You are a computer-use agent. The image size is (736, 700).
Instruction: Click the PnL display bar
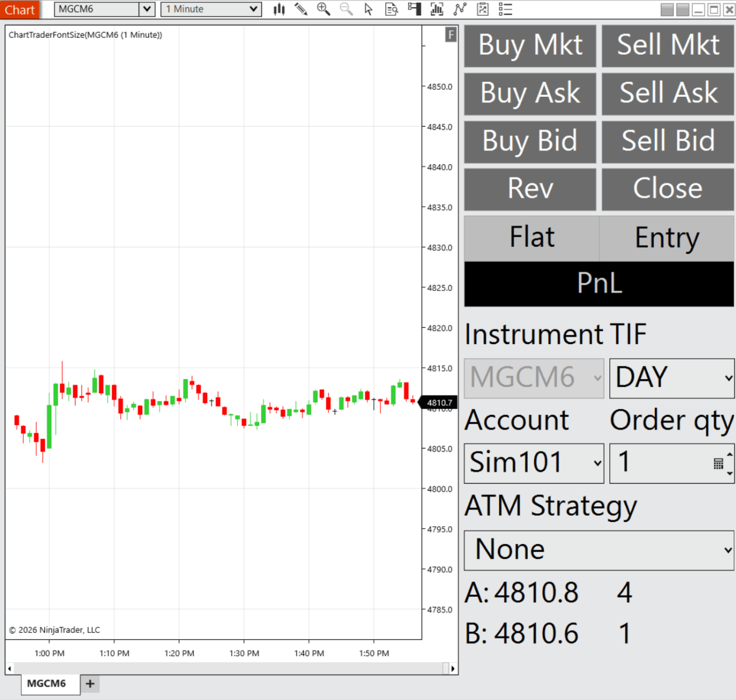[x=599, y=284]
